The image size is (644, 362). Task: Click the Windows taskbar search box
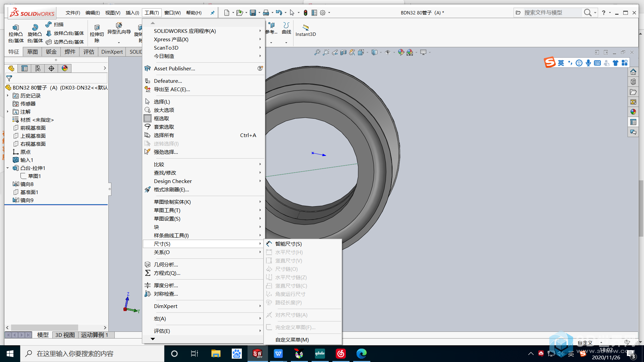tap(92, 354)
